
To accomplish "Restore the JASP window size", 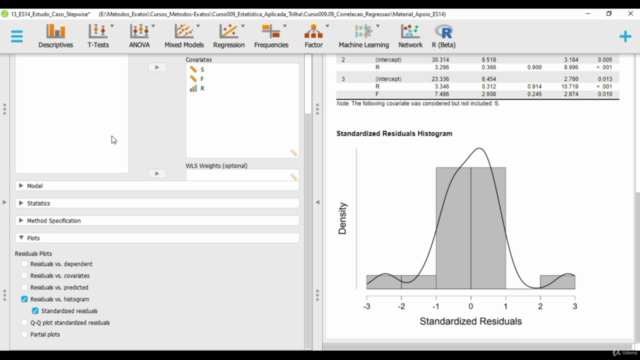I will [609, 13].
